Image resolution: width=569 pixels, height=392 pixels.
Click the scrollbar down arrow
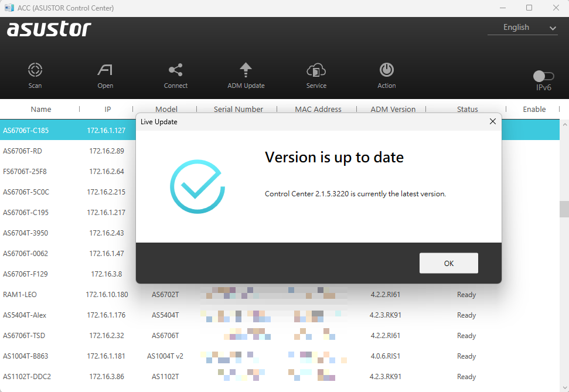(x=564, y=387)
